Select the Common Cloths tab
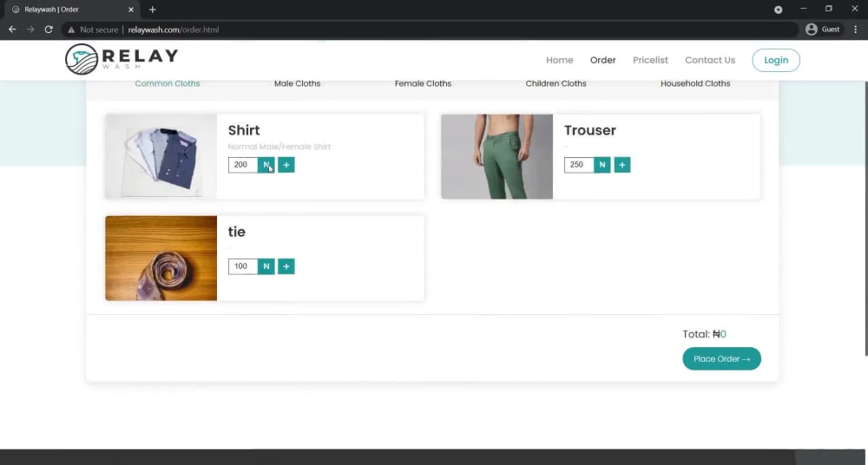The image size is (868, 465). tap(168, 83)
